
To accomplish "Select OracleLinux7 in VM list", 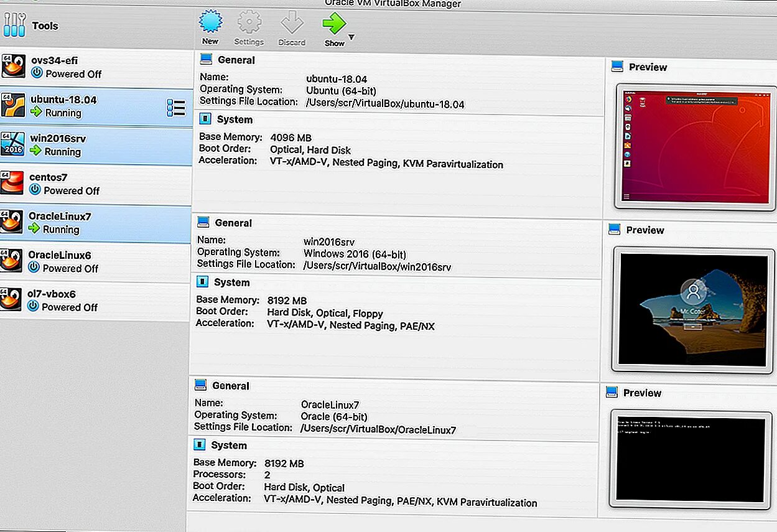I will 96,224.
